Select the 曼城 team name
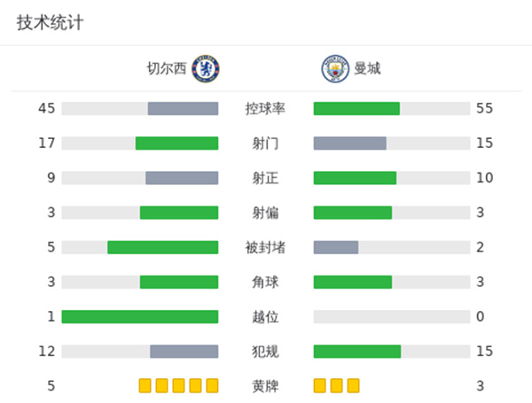Screen dimensions: 532x403 point(367,68)
